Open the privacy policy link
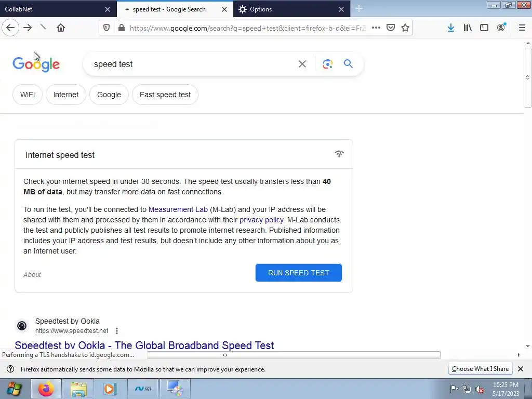 coord(261,220)
